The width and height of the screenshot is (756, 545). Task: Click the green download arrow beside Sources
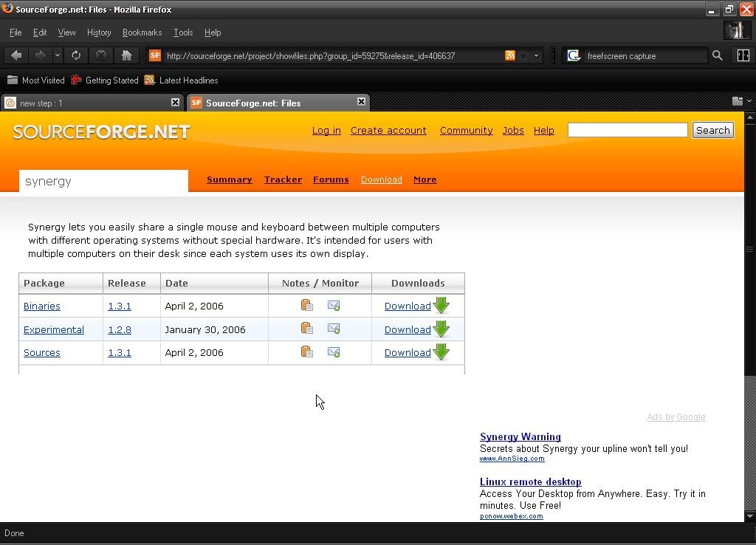coord(441,352)
